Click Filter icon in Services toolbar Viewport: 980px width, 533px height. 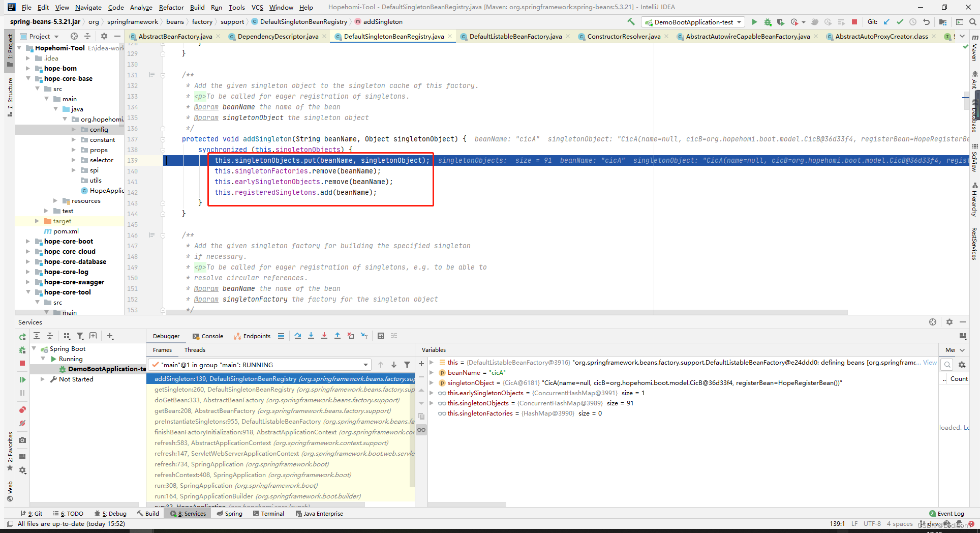click(80, 336)
